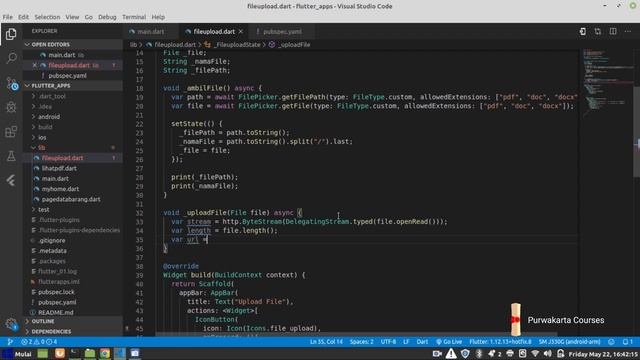The height and width of the screenshot is (360, 640).
Task: Click the SM J530G device selector
Action: (x=569, y=342)
